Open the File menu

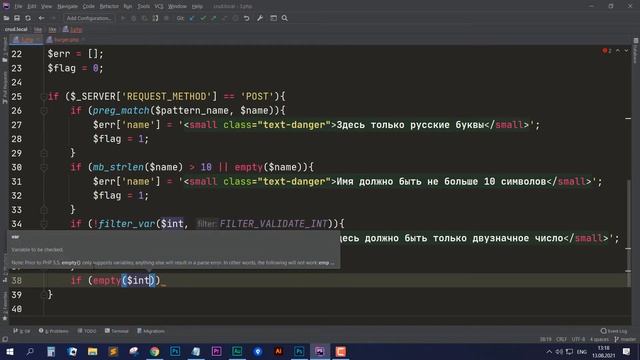coord(18,7)
